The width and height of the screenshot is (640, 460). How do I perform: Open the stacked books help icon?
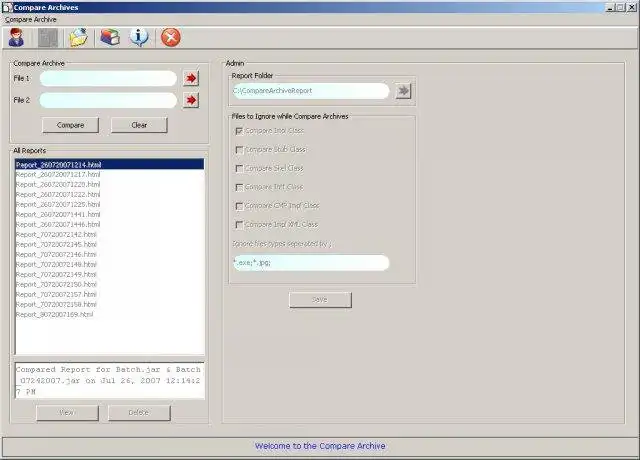(x=109, y=38)
